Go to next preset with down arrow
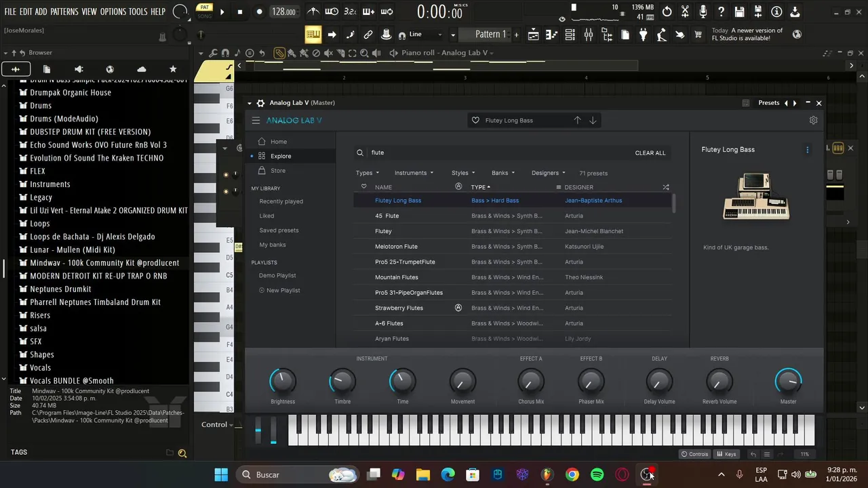 tap(593, 120)
